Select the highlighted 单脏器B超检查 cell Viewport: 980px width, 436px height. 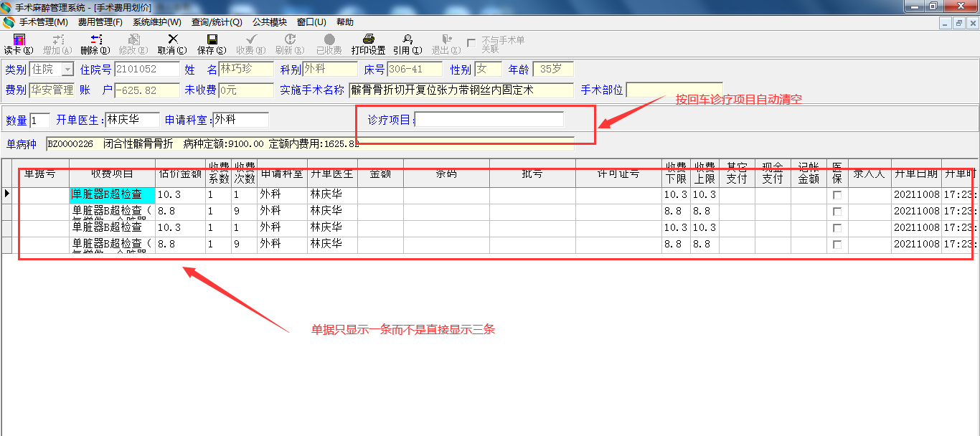[x=112, y=195]
